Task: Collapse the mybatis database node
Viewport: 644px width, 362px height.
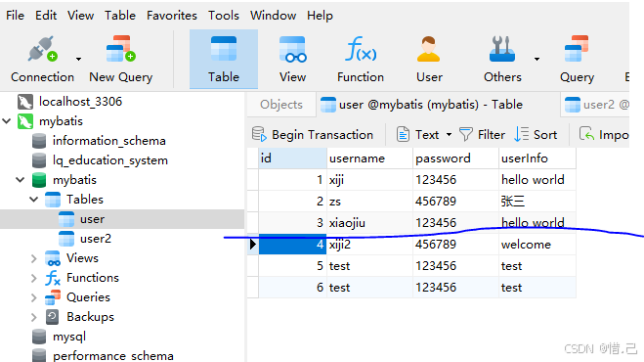Action: click(x=21, y=180)
